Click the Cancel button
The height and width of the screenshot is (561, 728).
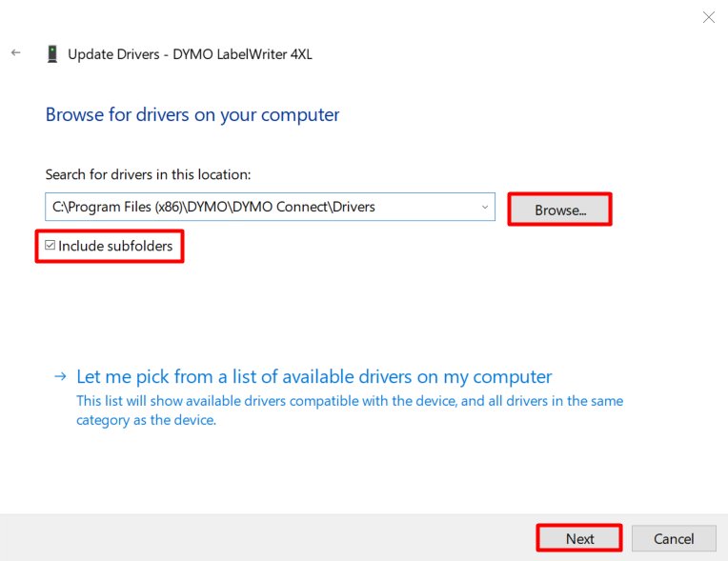(x=674, y=538)
